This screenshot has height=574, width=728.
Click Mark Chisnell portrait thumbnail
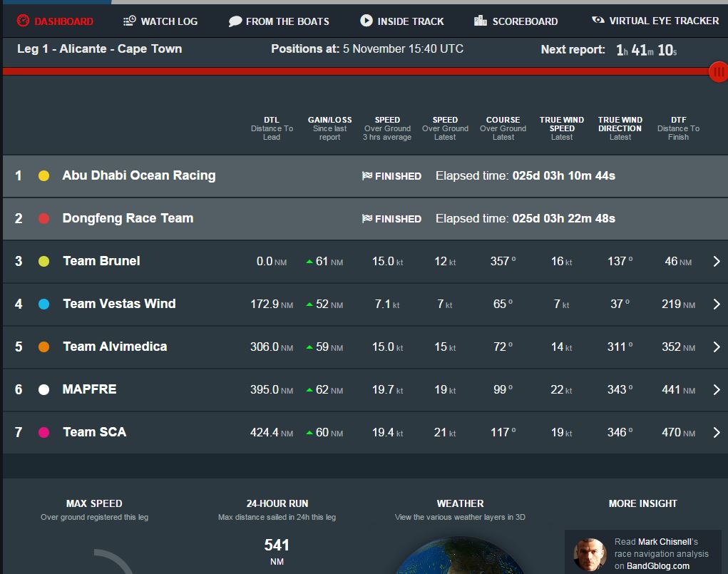click(x=590, y=554)
